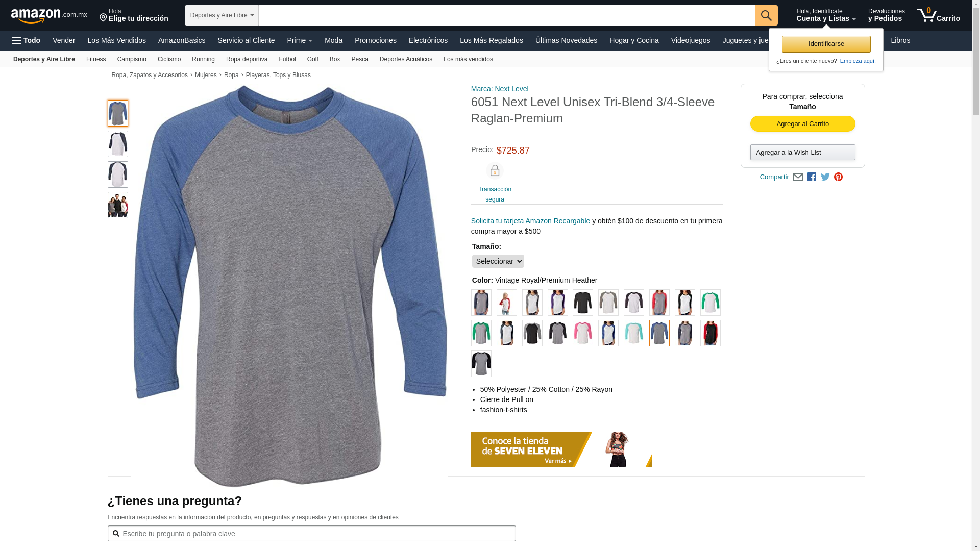980x551 pixels.
Task: Share the product on Pinterest
Action: click(838, 177)
